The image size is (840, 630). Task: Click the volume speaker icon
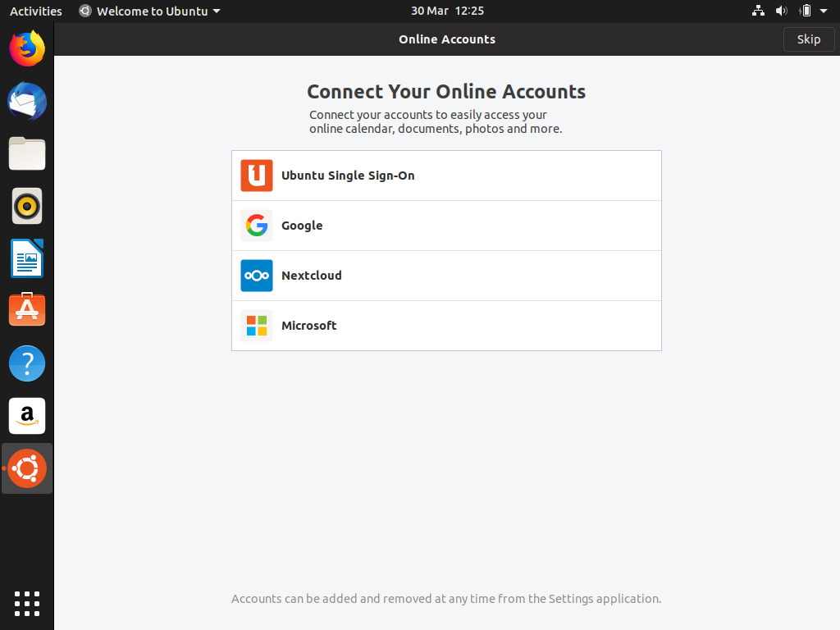tap(781, 11)
